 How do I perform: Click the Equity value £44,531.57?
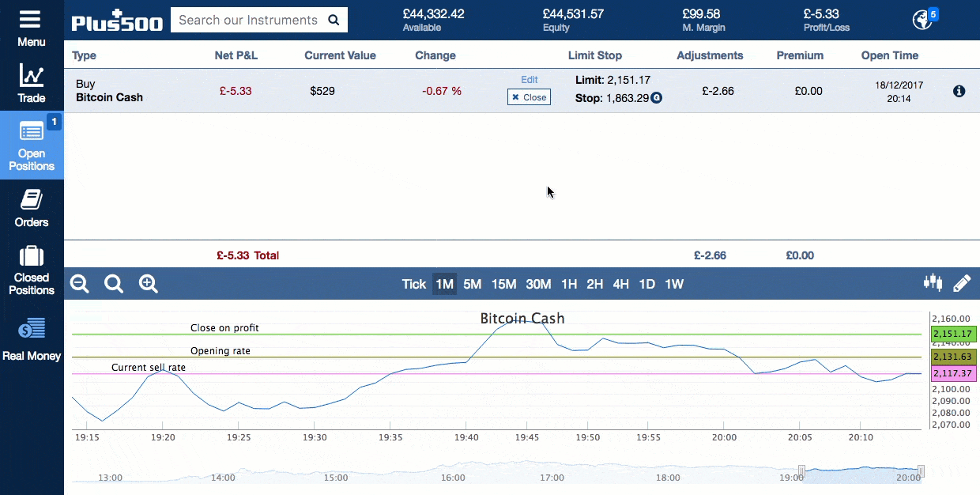(573, 14)
